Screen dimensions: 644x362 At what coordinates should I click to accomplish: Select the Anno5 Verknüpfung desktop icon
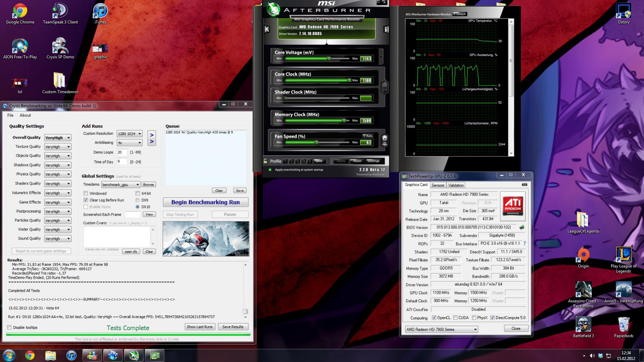click(x=624, y=293)
